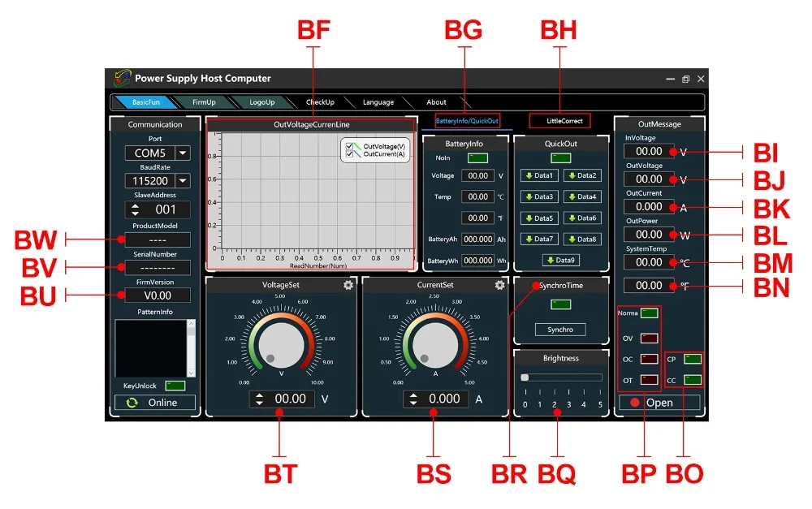
Task: Click the Brightness slider handle
Action: click(x=525, y=377)
